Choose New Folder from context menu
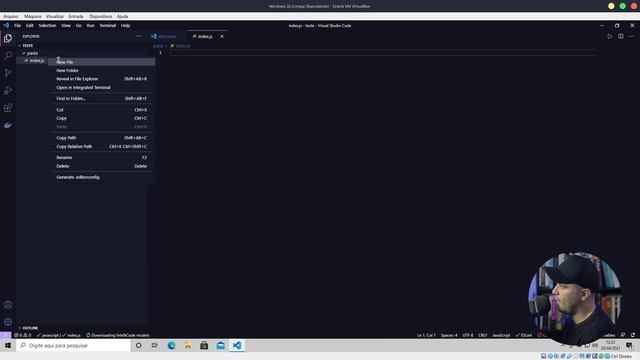The width and height of the screenshot is (640, 360). click(x=102, y=71)
